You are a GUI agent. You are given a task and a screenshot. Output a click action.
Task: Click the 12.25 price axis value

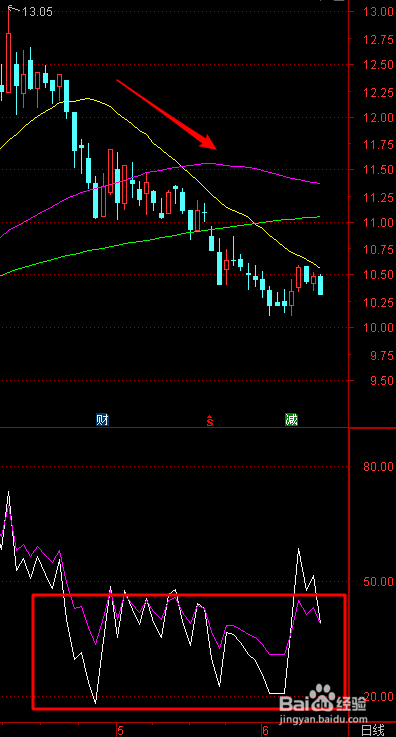pyautogui.click(x=378, y=92)
